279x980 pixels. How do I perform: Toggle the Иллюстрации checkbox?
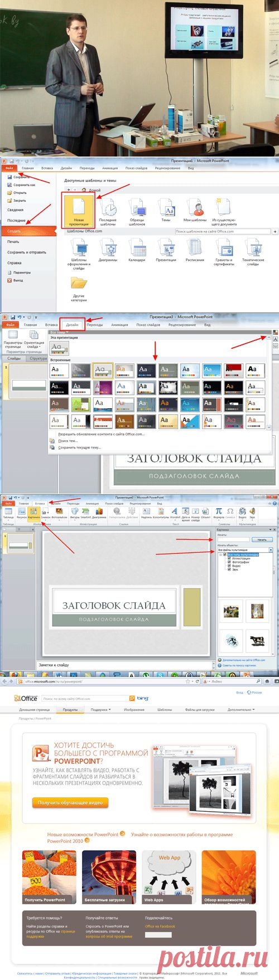click(229, 558)
